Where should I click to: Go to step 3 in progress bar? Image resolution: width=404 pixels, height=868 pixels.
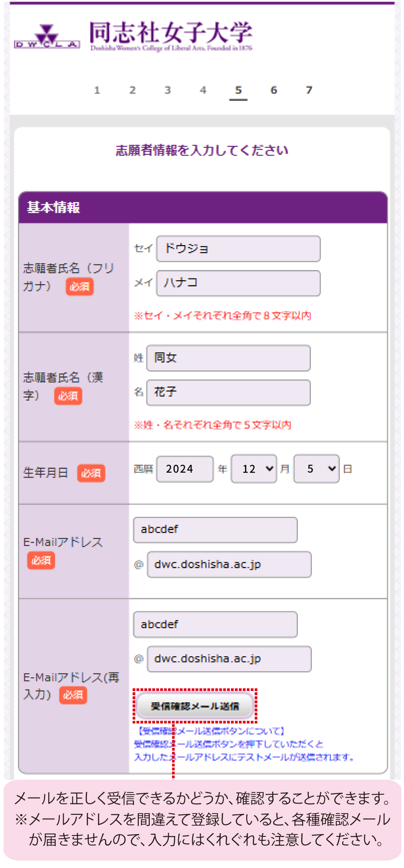point(168,90)
